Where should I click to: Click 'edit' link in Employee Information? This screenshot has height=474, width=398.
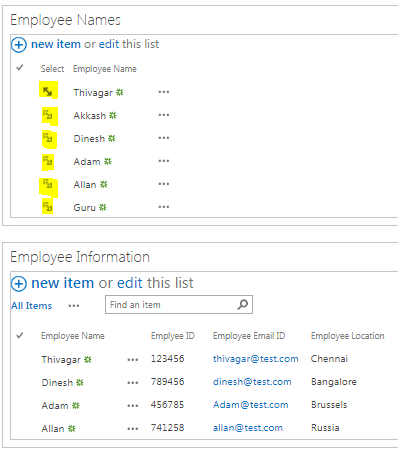click(130, 283)
